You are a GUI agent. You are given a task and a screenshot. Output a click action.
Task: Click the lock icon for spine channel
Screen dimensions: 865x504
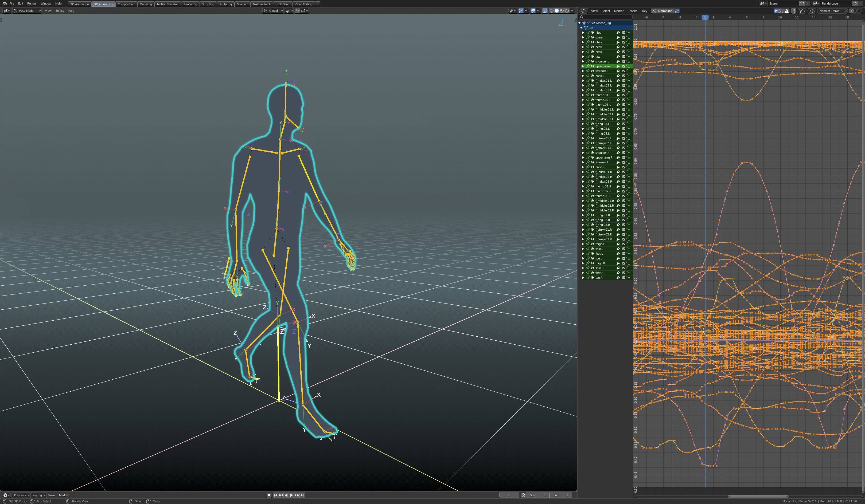[629, 37]
